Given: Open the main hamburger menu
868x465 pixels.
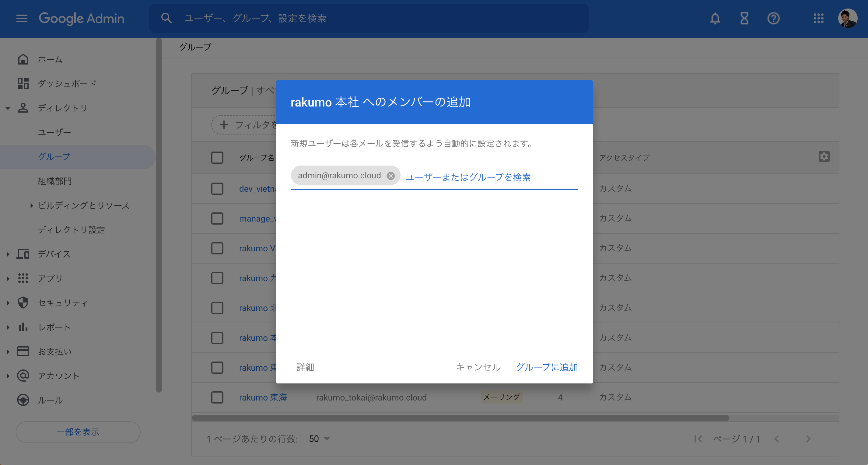Looking at the screenshot, I should (22, 18).
